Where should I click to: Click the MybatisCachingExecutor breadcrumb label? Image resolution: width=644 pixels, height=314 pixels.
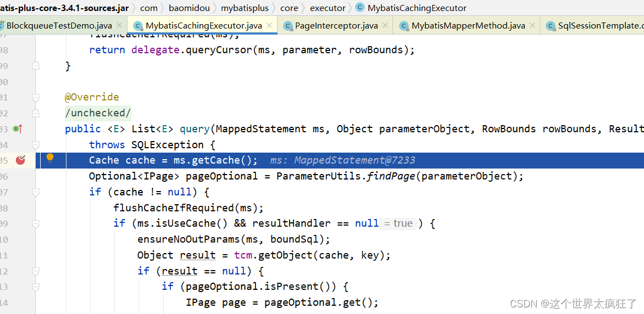tap(417, 8)
